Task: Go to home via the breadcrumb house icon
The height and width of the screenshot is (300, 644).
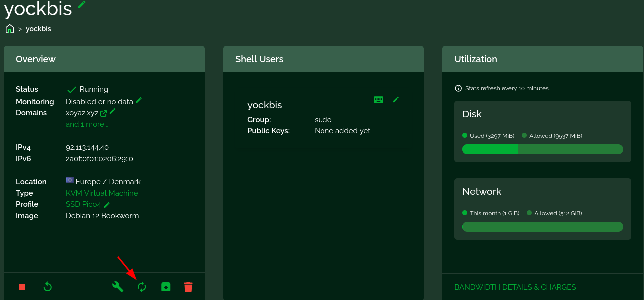Action: coord(10,29)
